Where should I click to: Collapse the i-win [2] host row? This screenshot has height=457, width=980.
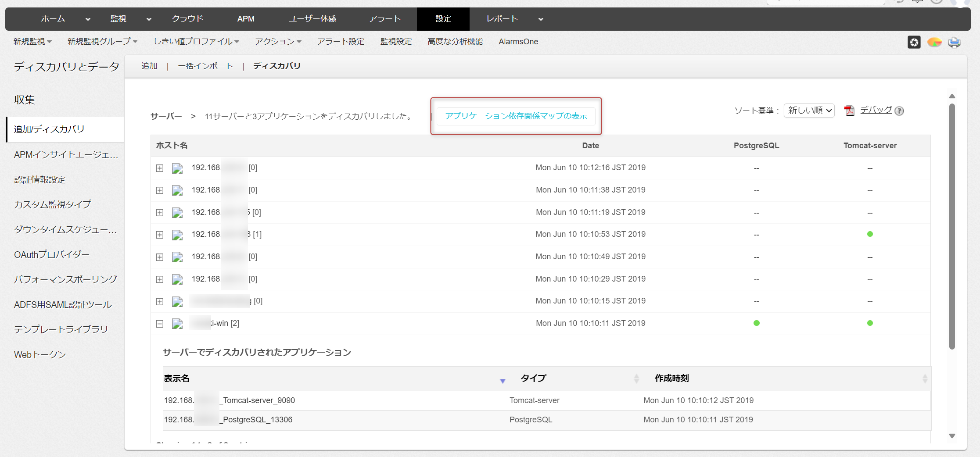(160, 324)
